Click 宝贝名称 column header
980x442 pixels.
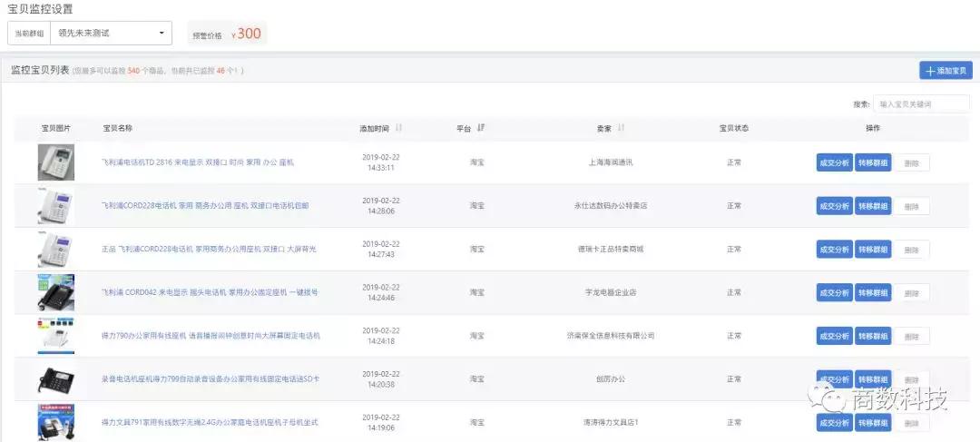tap(117, 128)
